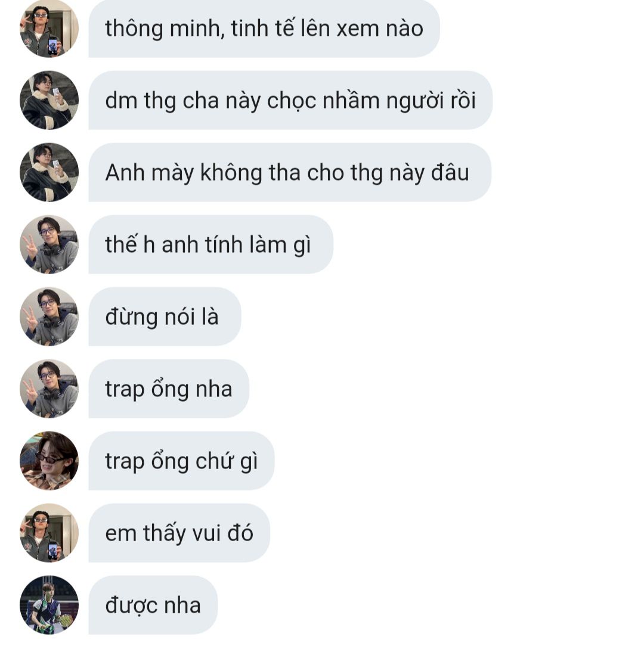The width and height of the screenshot is (644, 652).
Task: Select avatar next to "thế h anh tính"
Action: point(49,244)
